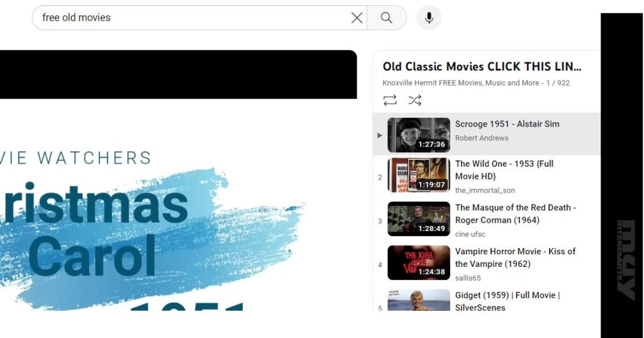Play Scrooge 1951 - Alastair Sim
644x338 pixels.
tap(507, 124)
